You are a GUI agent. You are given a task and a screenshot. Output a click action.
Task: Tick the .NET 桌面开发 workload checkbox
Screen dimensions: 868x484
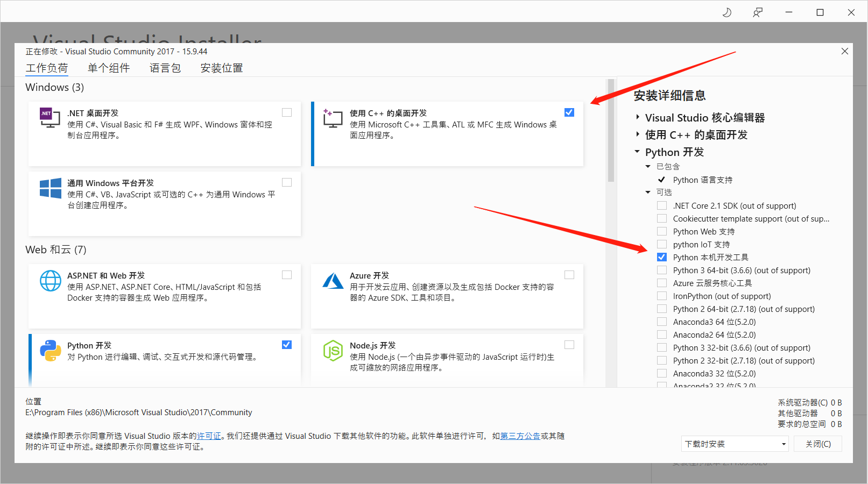click(x=287, y=112)
